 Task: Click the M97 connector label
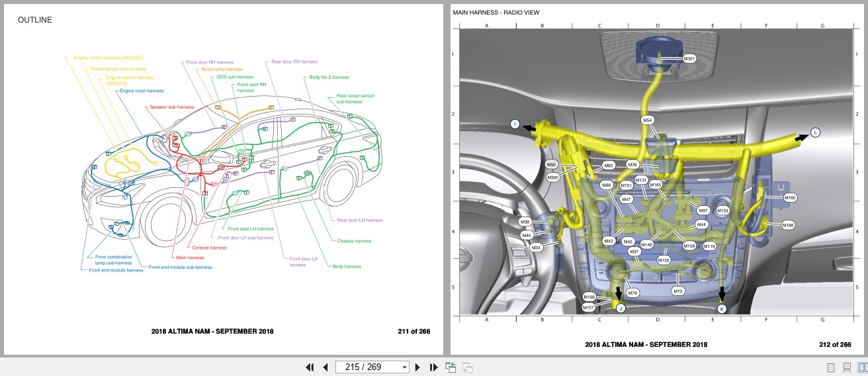pos(703,210)
